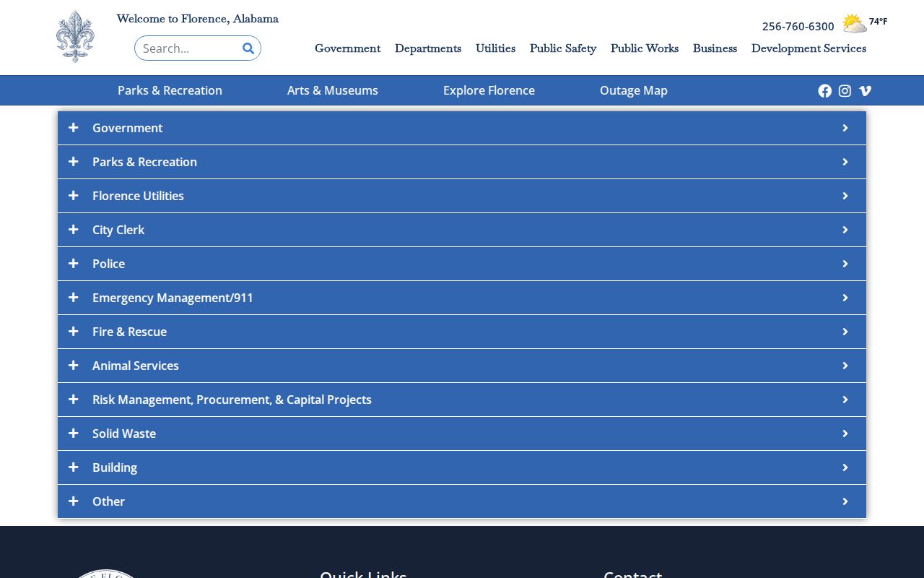Screen dimensions: 924x578
Task: Click the plus icon beside Police
Action: [73, 264]
